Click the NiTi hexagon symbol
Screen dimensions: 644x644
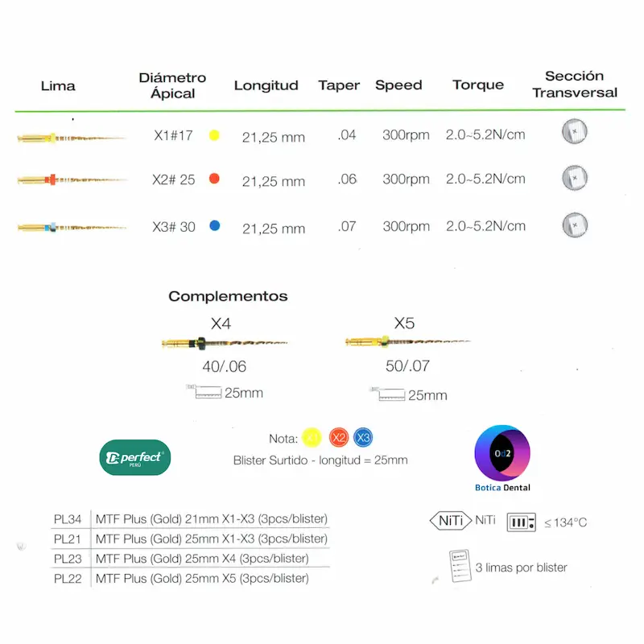[x=451, y=521]
